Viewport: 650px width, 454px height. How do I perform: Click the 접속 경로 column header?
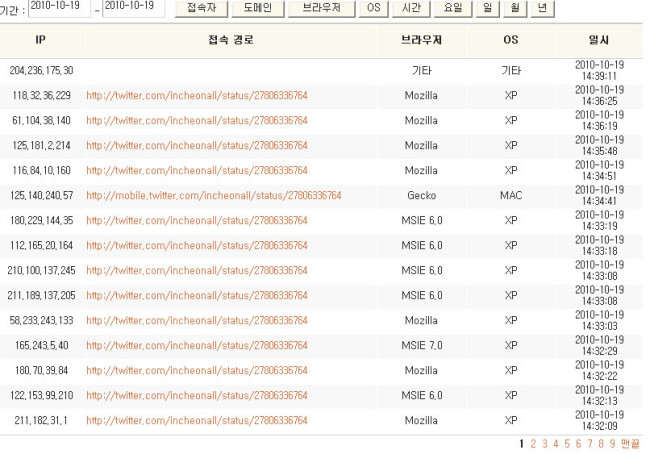coord(230,40)
